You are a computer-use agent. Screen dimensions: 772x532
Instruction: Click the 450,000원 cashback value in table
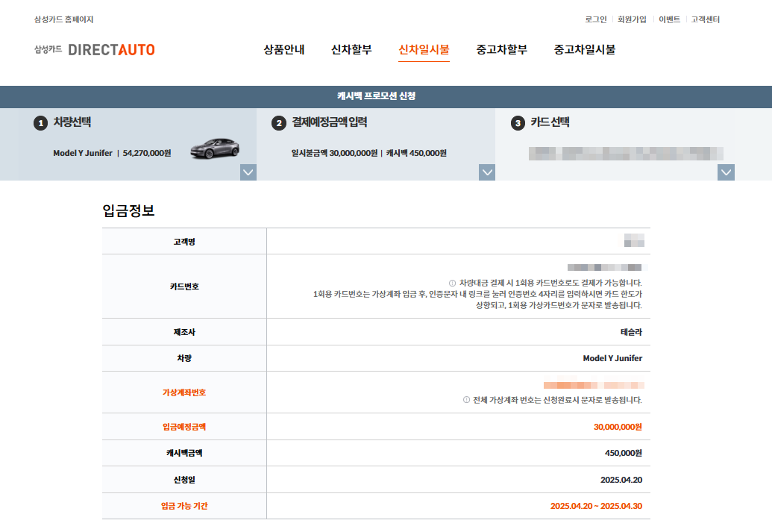tap(624, 453)
